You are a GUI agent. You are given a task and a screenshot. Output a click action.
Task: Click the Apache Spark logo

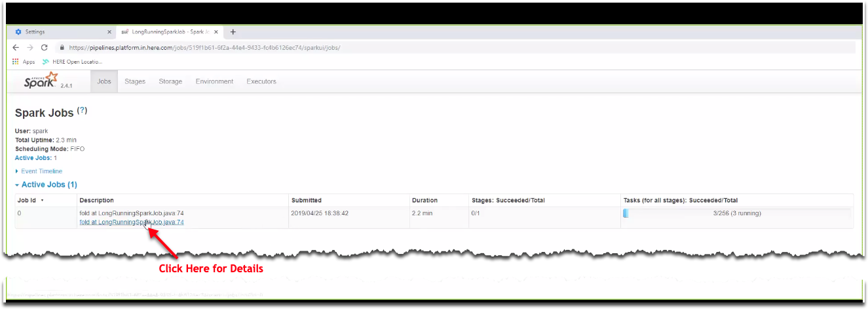(x=41, y=81)
